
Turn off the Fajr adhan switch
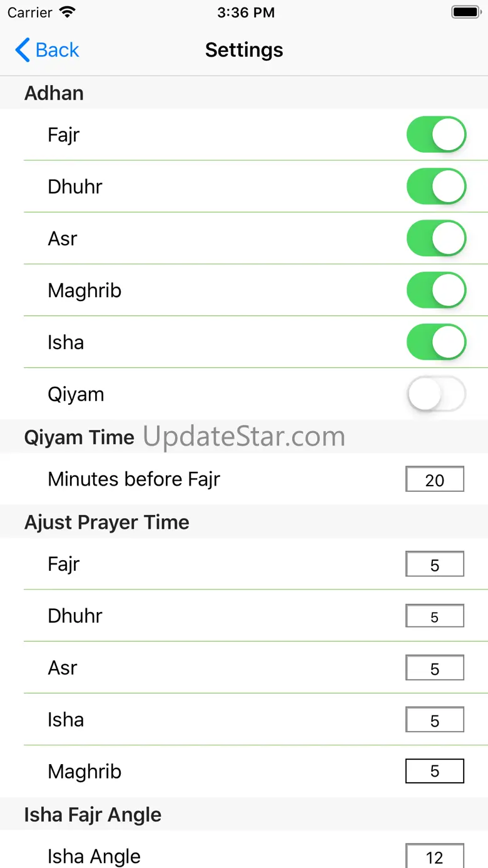click(x=436, y=135)
